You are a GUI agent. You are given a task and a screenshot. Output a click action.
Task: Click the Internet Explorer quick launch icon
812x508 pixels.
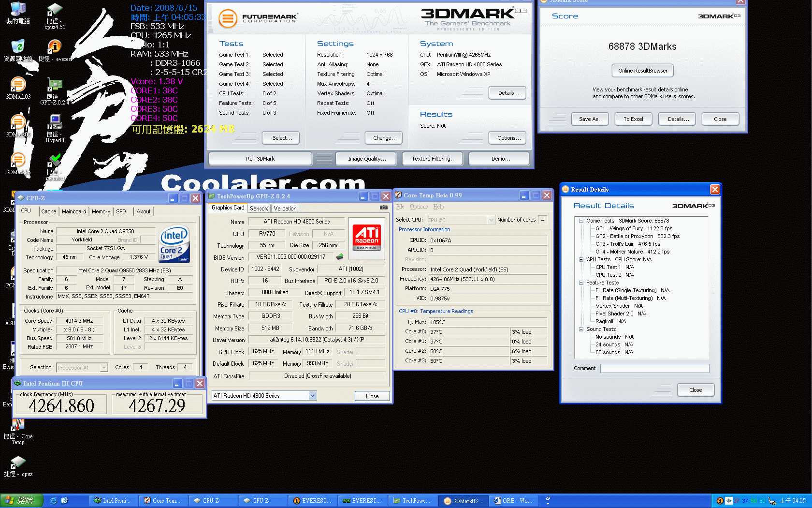pyautogui.click(x=53, y=501)
